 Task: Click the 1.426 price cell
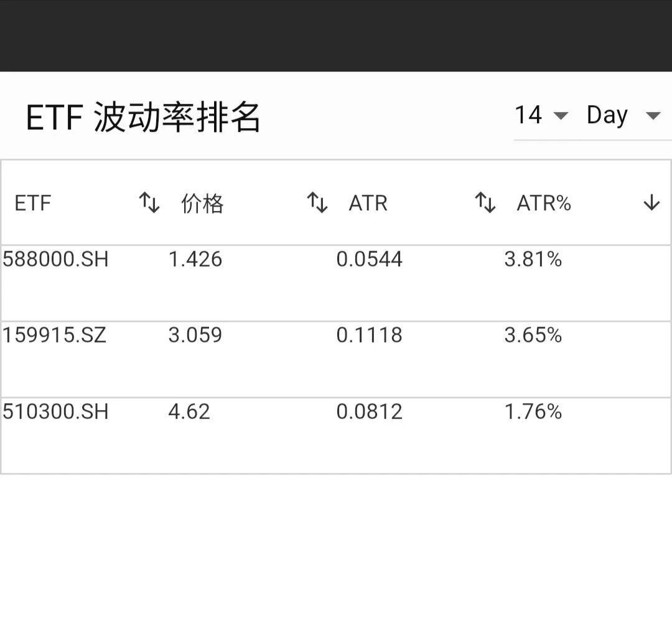(x=195, y=259)
